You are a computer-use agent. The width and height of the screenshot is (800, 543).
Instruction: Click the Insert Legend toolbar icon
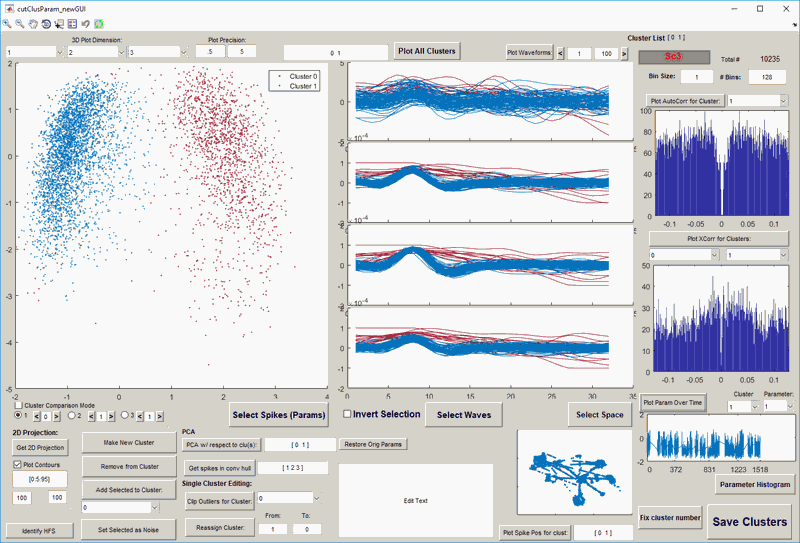pyautogui.click(x=72, y=23)
